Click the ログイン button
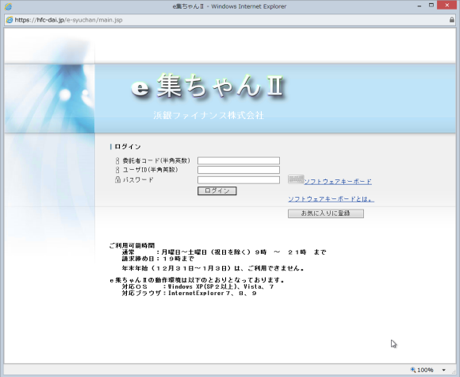The height and width of the screenshot is (377, 460). (217, 191)
